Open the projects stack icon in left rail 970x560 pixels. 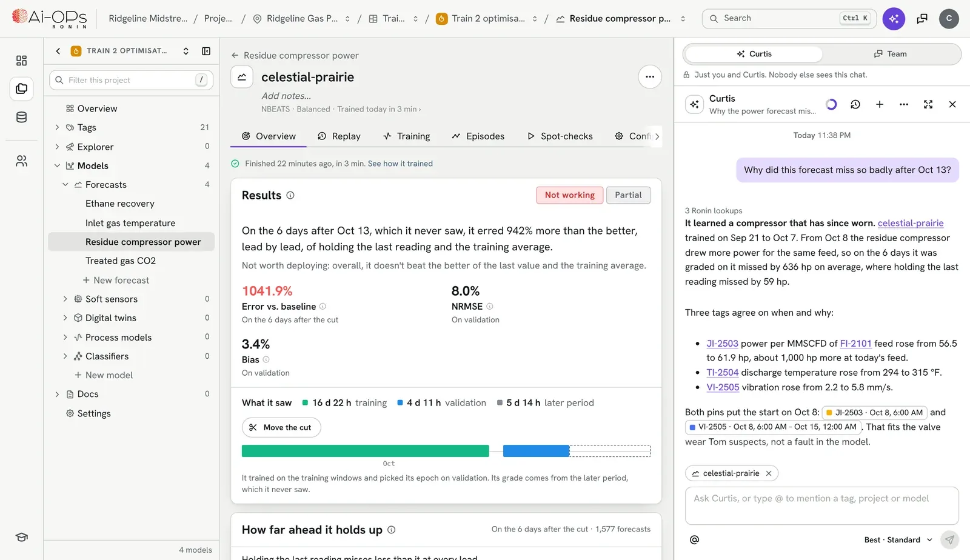pos(21,89)
